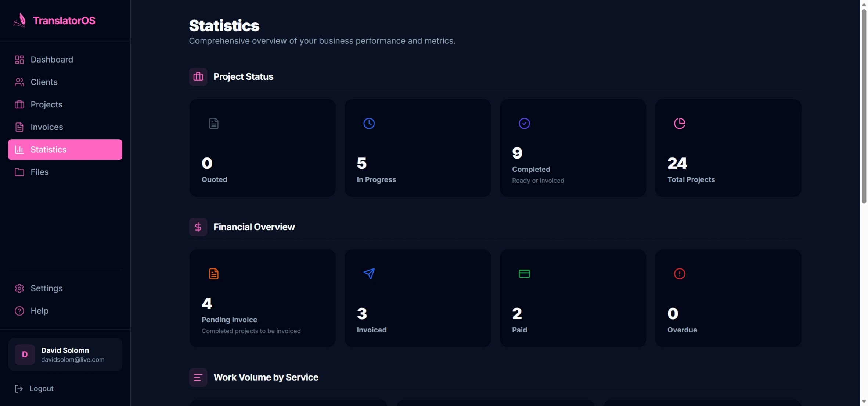This screenshot has width=868, height=406.
Task: Click the pie chart icon on Total Projects card
Action: [x=680, y=123]
